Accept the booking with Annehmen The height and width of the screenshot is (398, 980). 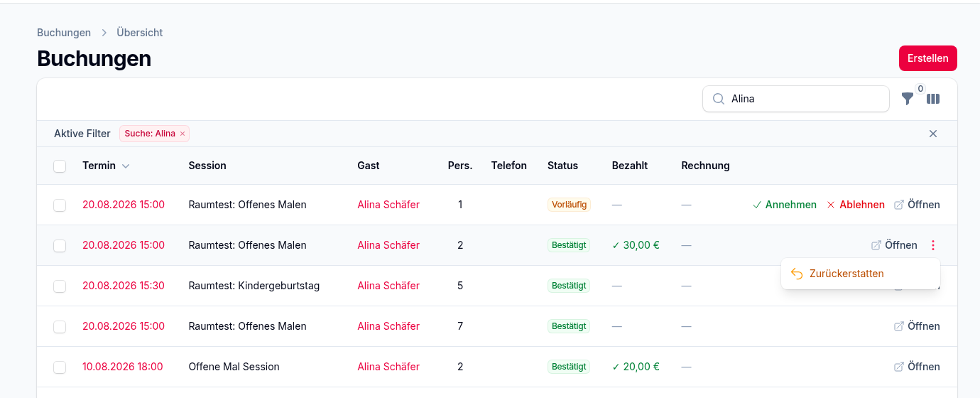point(784,205)
